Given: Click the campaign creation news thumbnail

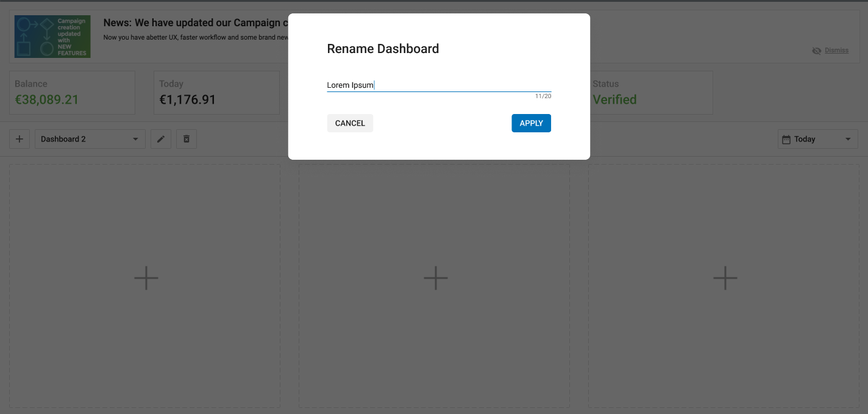Looking at the screenshot, I should point(52,37).
